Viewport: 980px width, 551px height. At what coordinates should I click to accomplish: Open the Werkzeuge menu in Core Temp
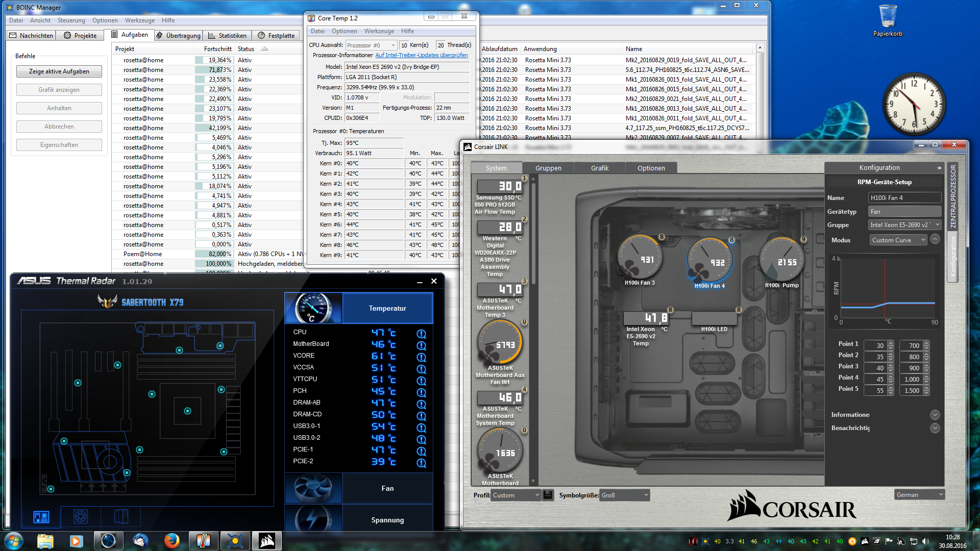point(379,31)
